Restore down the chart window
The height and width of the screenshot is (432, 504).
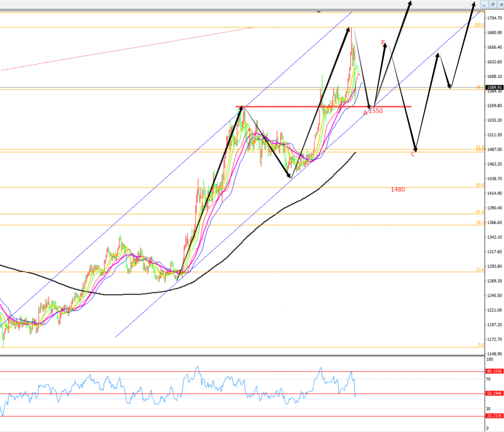(x=492, y=5)
